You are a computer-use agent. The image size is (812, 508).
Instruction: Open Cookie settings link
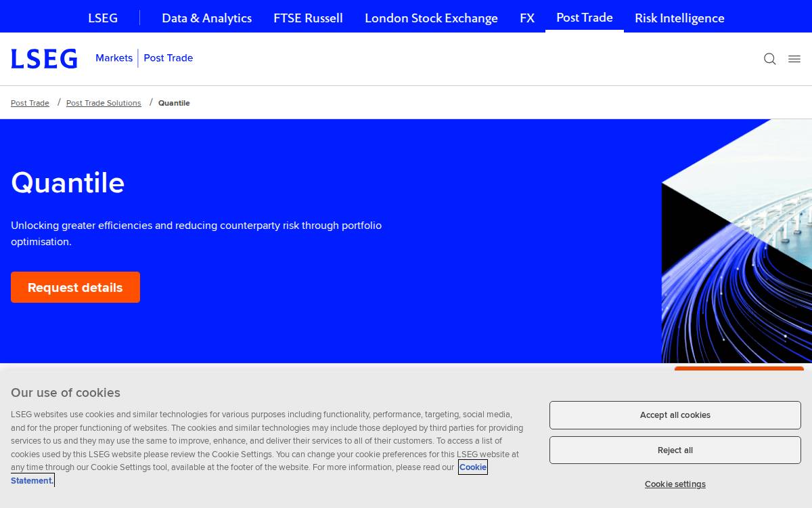[x=675, y=484]
